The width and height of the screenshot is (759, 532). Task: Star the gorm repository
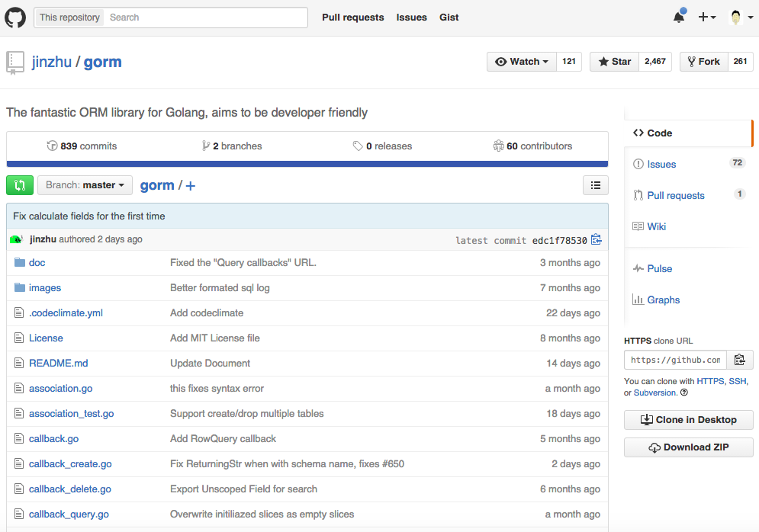click(x=614, y=62)
